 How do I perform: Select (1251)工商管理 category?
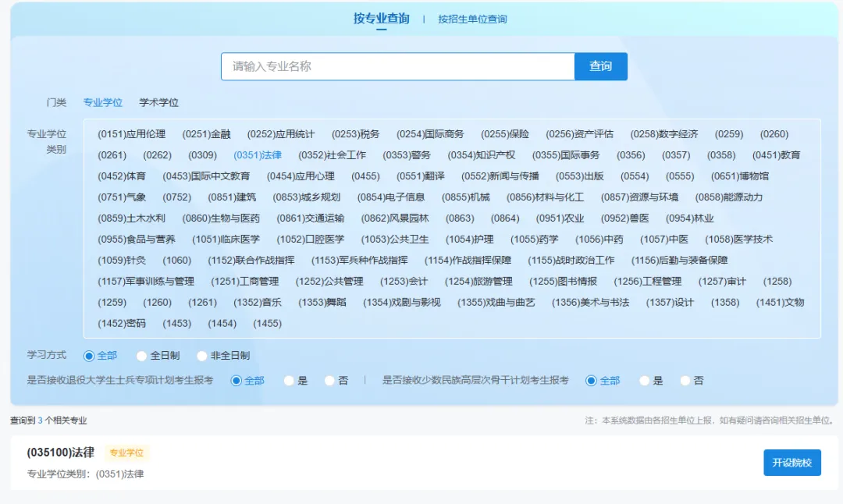tap(244, 282)
